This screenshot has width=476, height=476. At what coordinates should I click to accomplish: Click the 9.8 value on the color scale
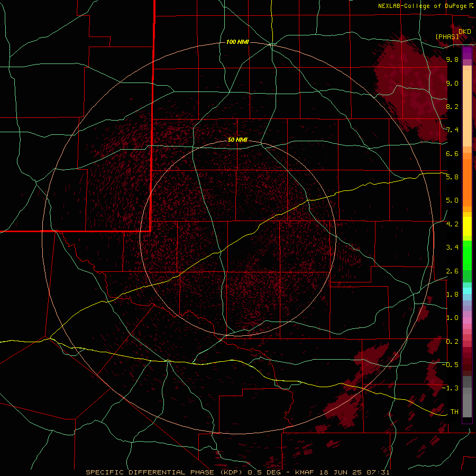[452, 59]
